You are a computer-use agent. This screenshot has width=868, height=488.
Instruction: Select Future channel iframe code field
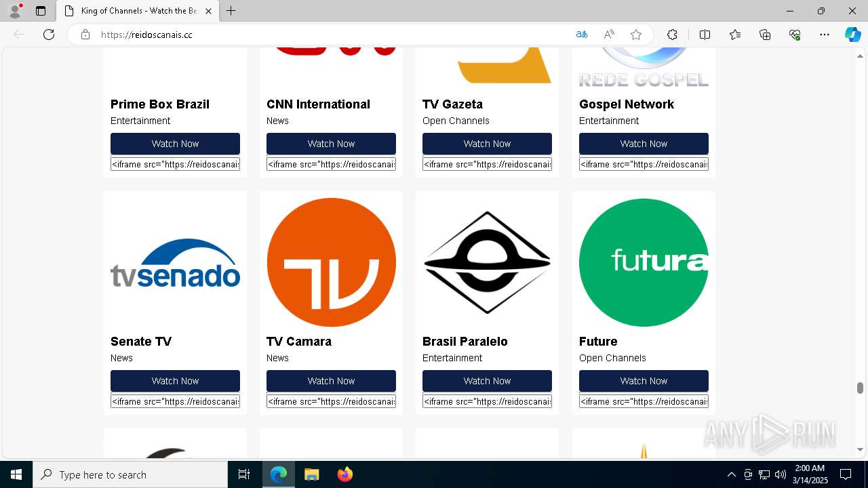(644, 401)
